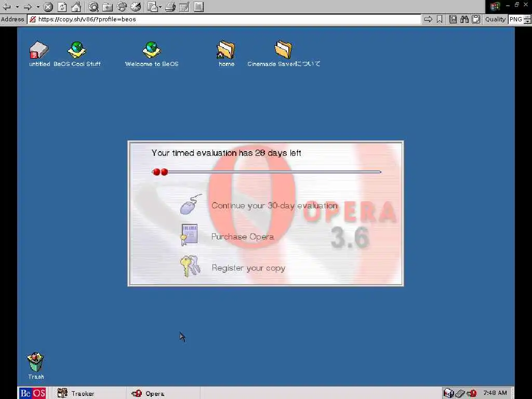This screenshot has height=399, width=532.
Task: Go back with the left arrow button
Action: click(6, 6)
